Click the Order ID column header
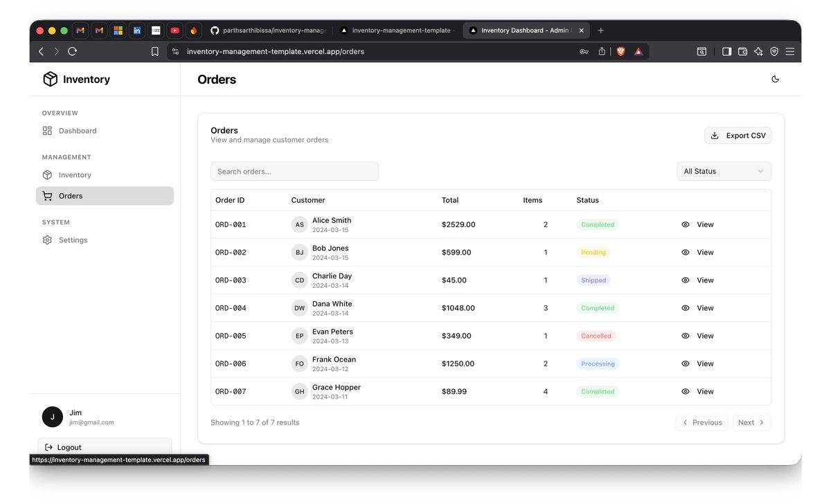The image size is (831, 504). pos(230,200)
